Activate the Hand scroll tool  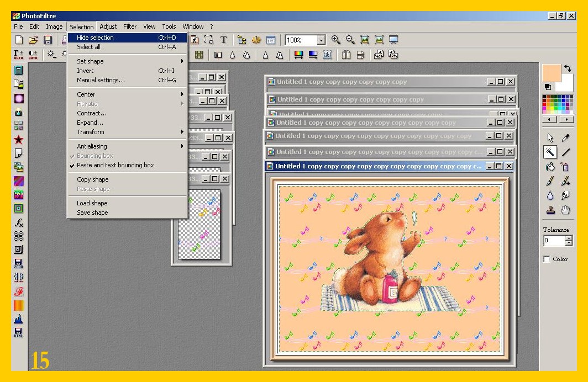[565, 210]
